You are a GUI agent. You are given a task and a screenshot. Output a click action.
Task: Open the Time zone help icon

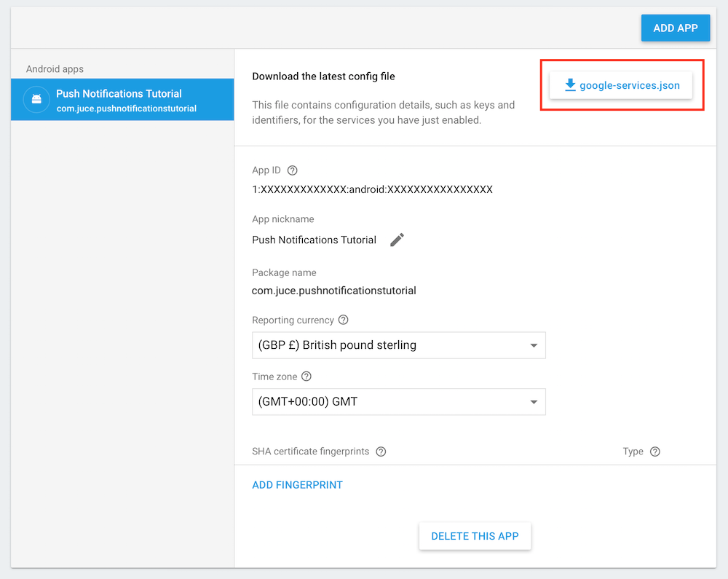tap(306, 376)
